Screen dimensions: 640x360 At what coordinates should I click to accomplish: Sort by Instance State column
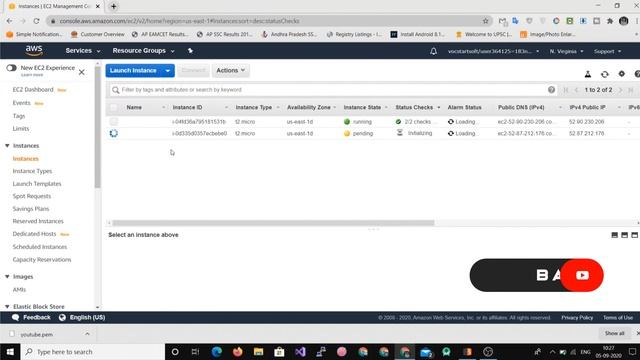[x=362, y=107]
